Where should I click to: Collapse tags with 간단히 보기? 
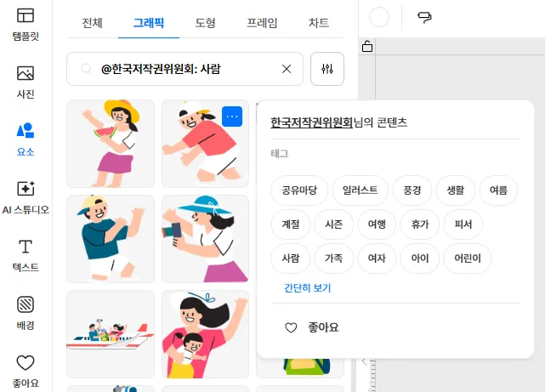coord(307,287)
